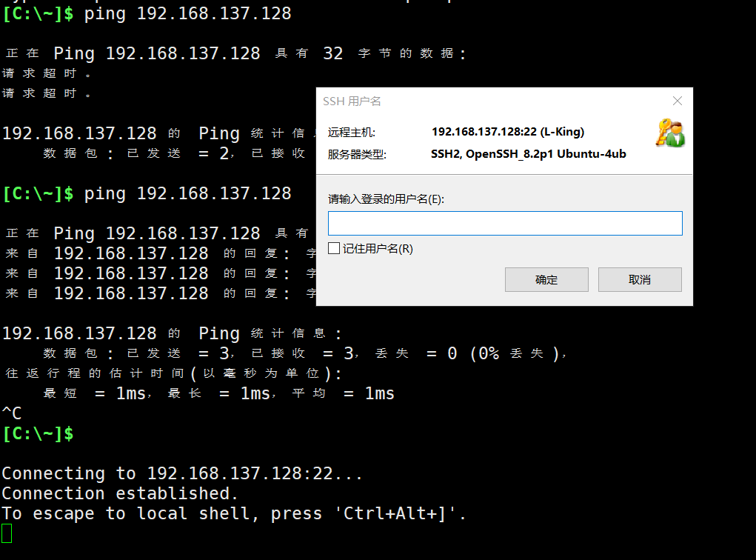
Task: Confirm the username by clicking 确定
Action: coord(546,279)
